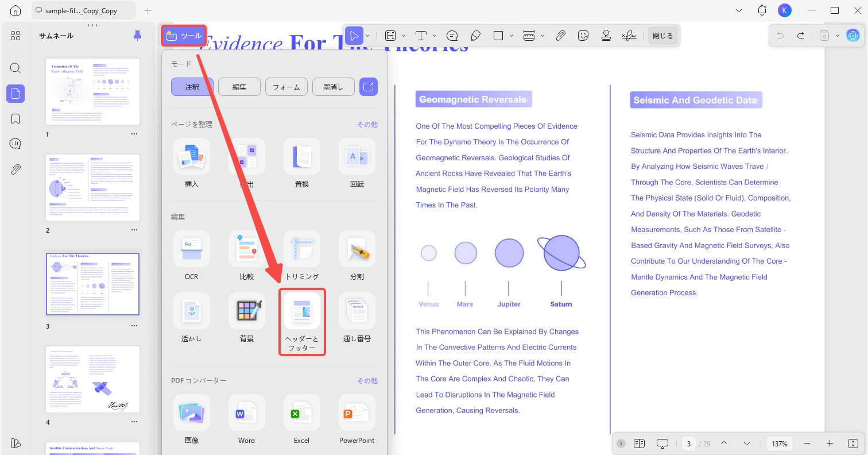Select the text highlight tool
Viewport: 868px width, 455px height.
click(390, 36)
